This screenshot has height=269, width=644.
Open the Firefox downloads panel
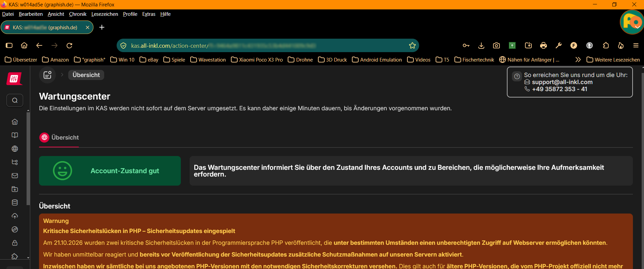(481, 45)
